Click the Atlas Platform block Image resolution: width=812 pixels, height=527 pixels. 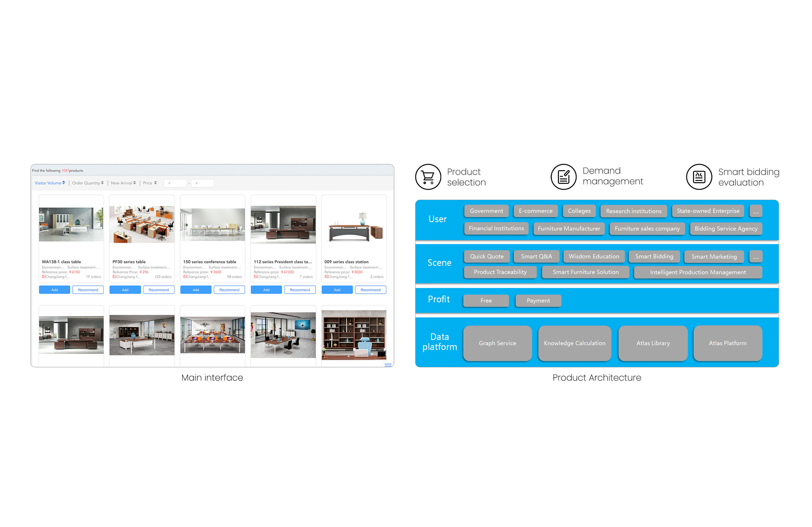728,343
